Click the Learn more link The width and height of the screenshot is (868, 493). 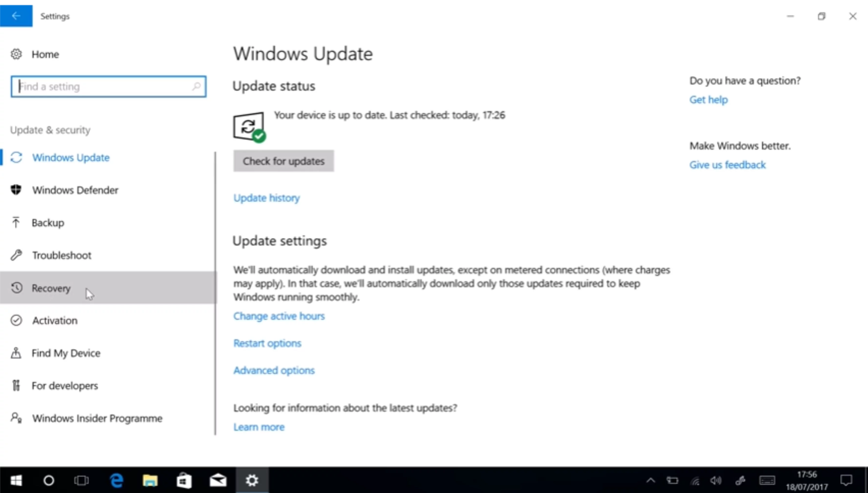click(259, 427)
